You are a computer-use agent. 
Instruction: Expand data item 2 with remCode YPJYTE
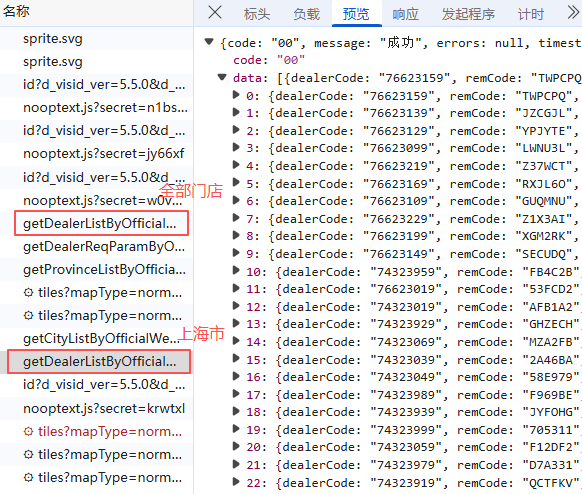(x=236, y=130)
